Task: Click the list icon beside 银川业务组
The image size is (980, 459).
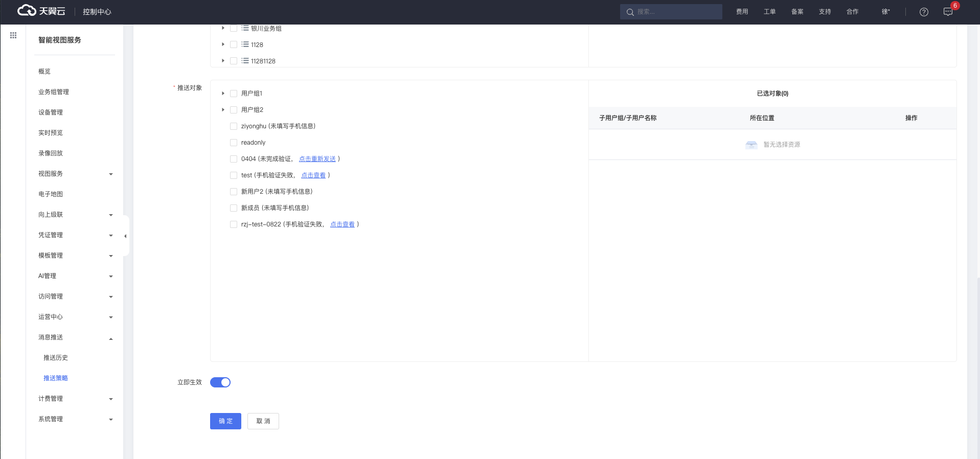Action: tap(245, 28)
